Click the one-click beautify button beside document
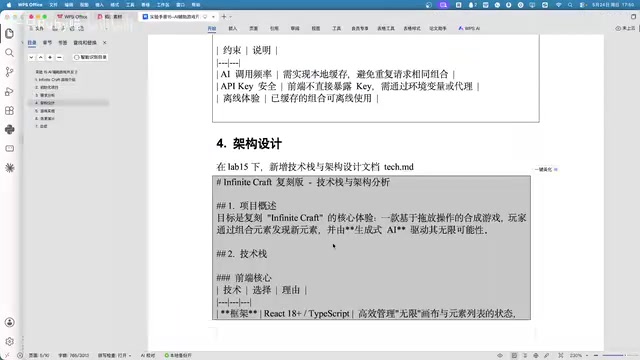Viewport: 640px width, 360px height. click(x=546, y=169)
